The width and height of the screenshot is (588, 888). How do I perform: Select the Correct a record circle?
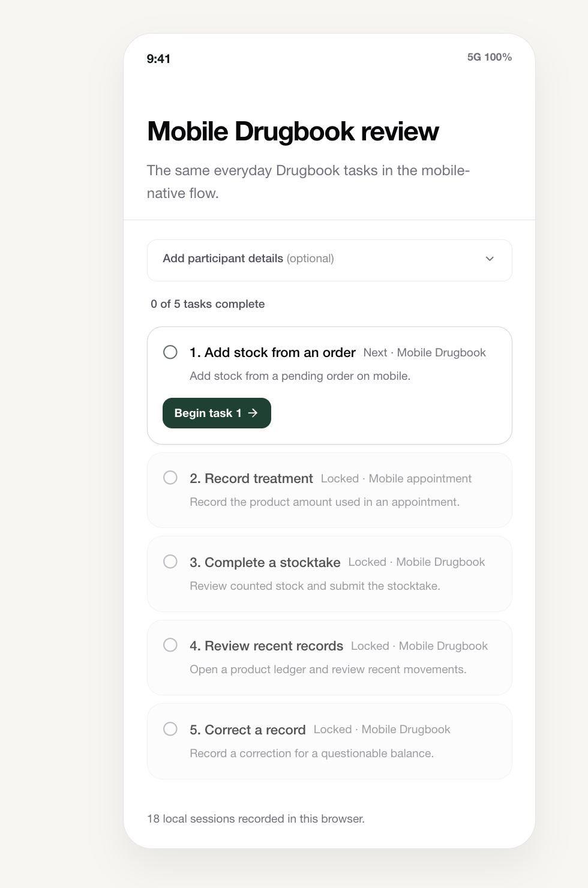[170, 729]
